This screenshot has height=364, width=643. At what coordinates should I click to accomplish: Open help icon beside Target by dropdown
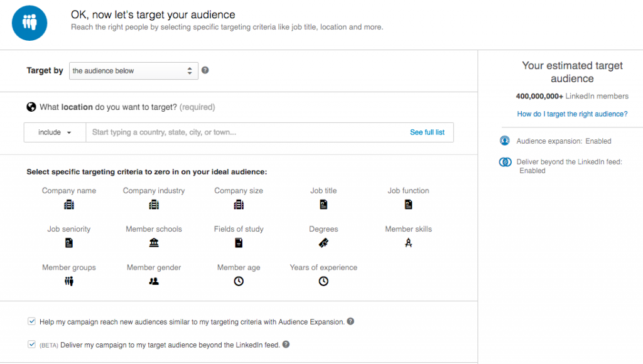[x=205, y=70]
